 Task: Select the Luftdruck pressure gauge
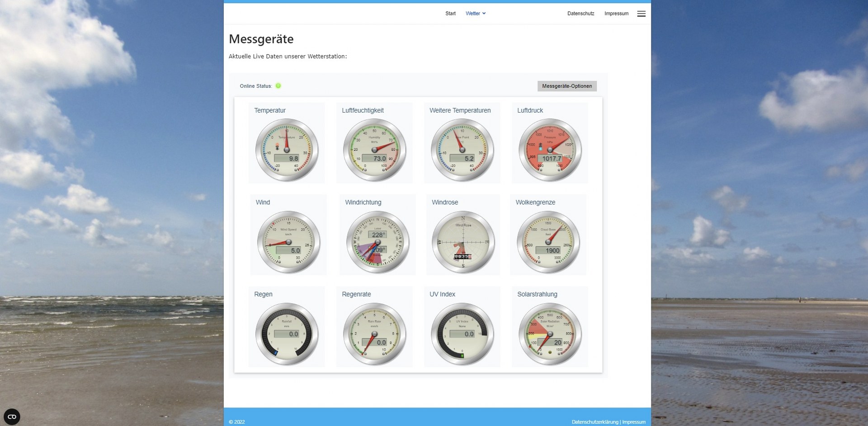(550, 150)
